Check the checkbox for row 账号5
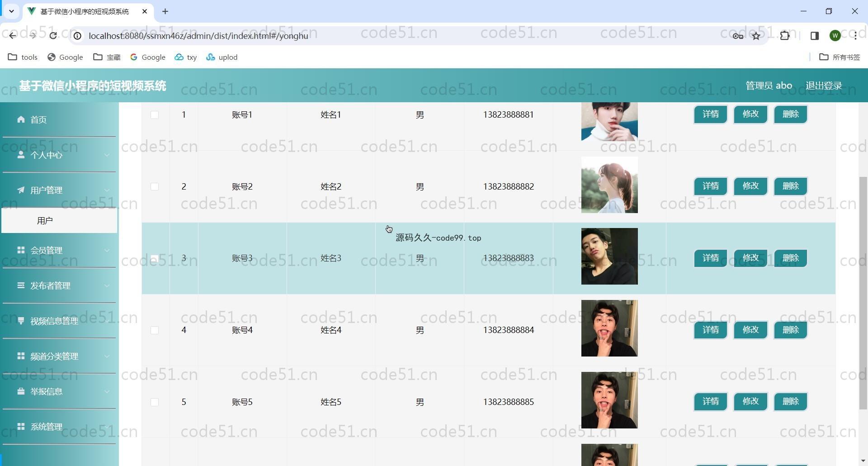868x466 pixels. tap(155, 402)
